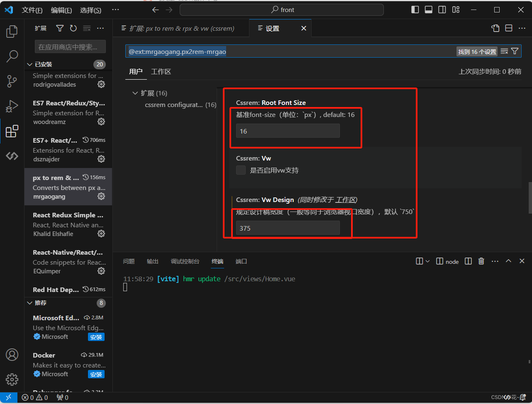Kill terminal with trash icon
The width and height of the screenshot is (532, 404).
pos(481,261)
